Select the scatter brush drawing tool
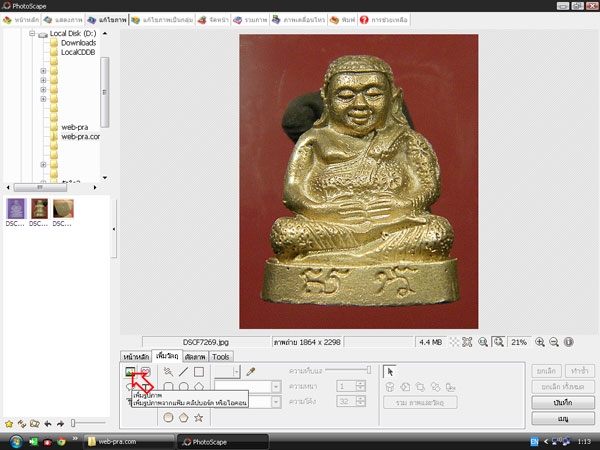600x450 pixels. point(168,372)
